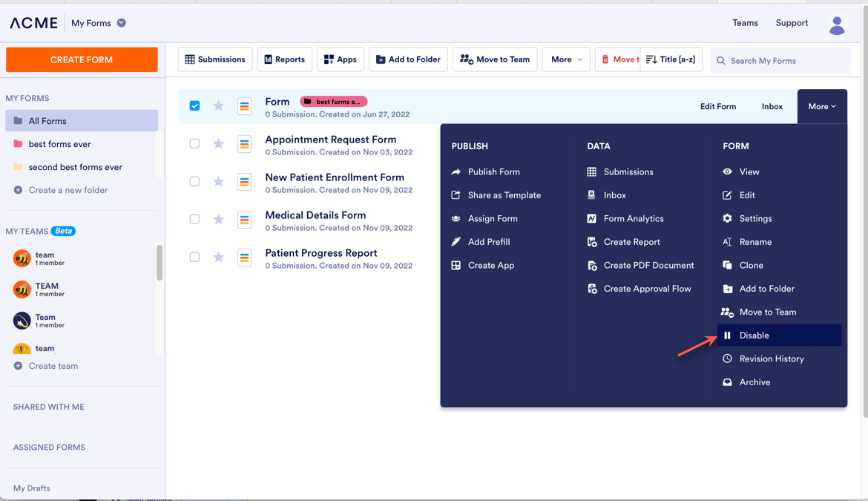Select the Patient Progress Report checkbox
This screenshot has width=868, height=501.
194,258
